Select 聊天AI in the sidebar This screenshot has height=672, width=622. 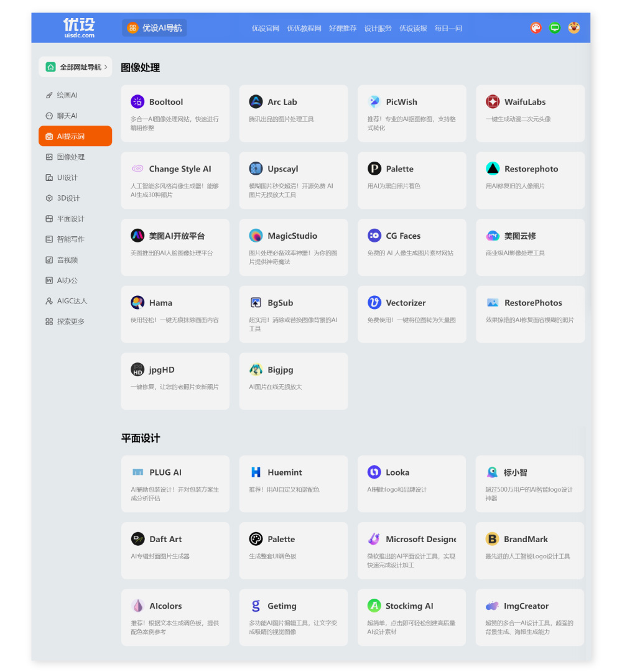(x=75, y=115)
